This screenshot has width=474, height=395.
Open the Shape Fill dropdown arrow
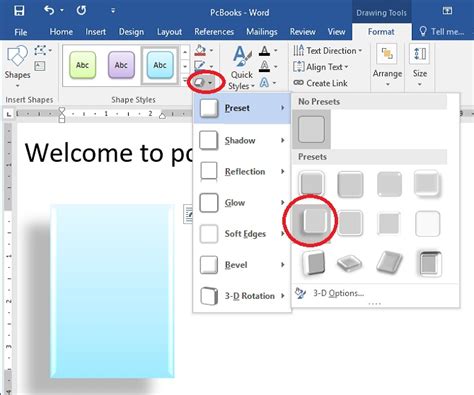point(212,50)
